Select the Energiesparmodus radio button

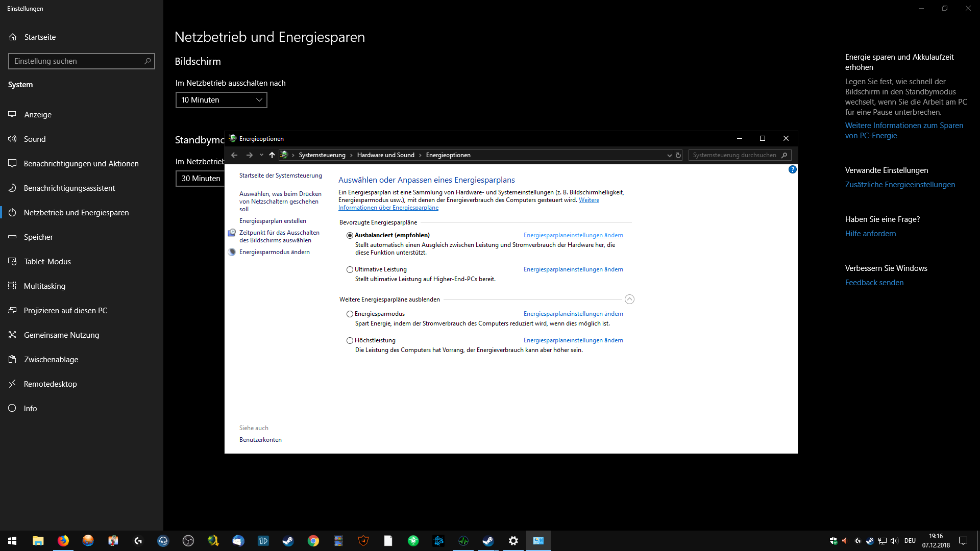coord(350,314)
